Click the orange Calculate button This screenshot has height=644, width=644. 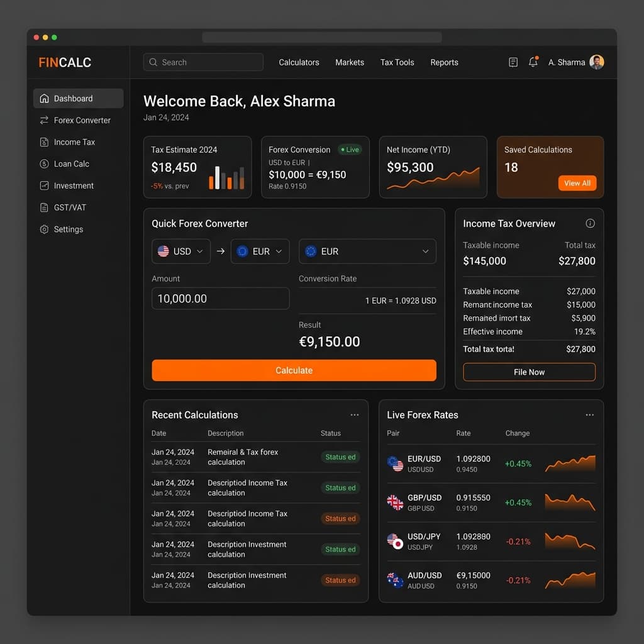294,370
